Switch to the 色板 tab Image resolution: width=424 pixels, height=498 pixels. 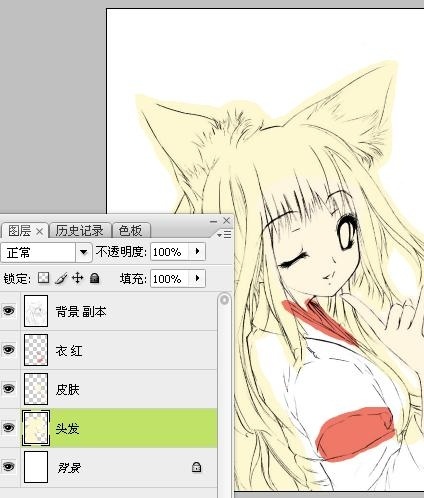click(131, 231)
